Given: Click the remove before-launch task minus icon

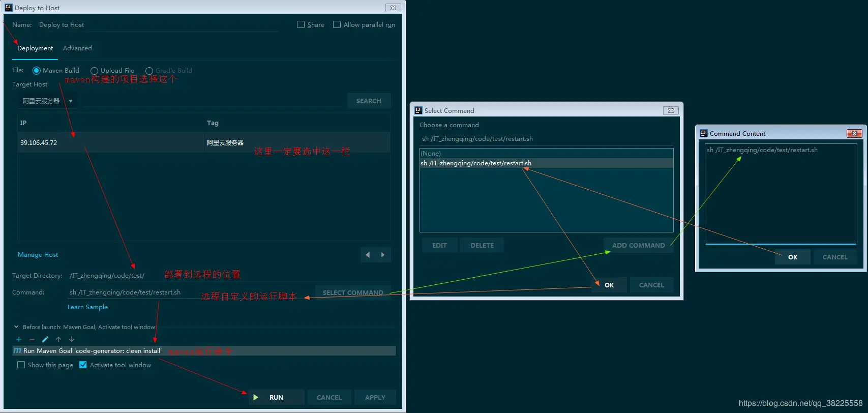Looking at the screenshot, I should 32,339.
